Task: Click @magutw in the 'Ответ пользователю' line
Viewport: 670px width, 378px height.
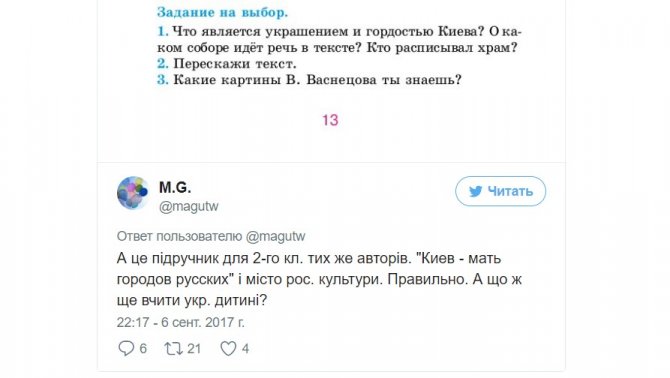Action: coord(276,236)
